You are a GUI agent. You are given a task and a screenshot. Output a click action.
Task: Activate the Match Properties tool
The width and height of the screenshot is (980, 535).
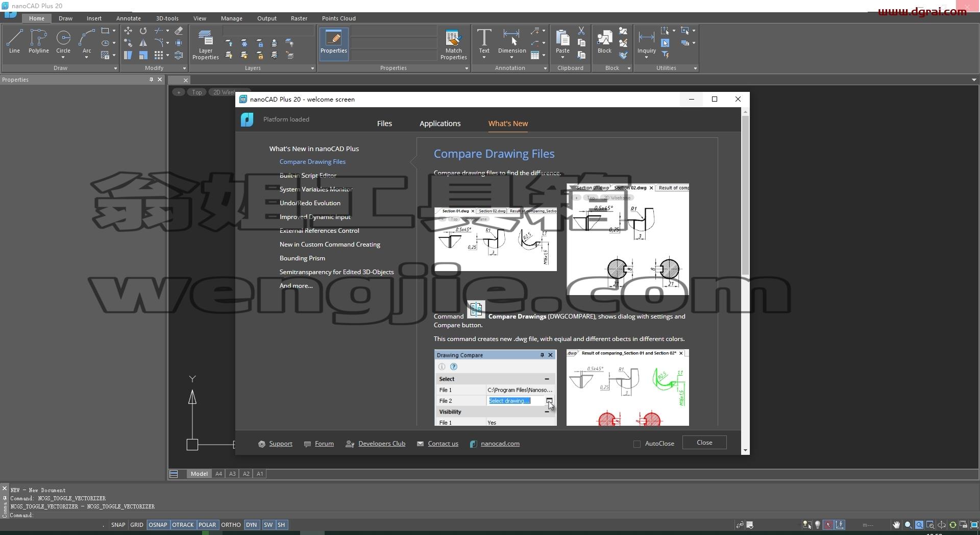click(x=453, y=44)
